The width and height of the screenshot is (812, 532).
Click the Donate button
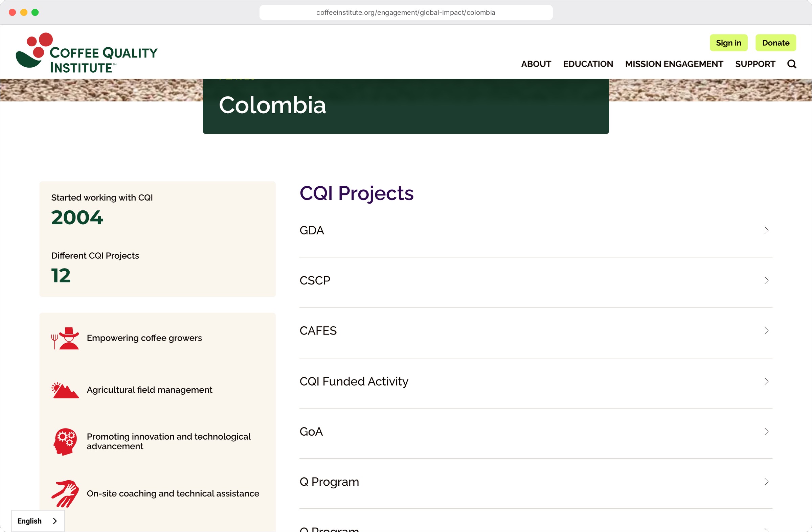(775, 43)
